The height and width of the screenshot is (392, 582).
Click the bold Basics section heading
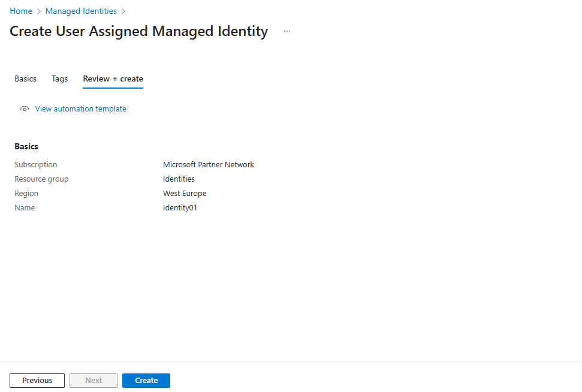click(x=26, y=146)
